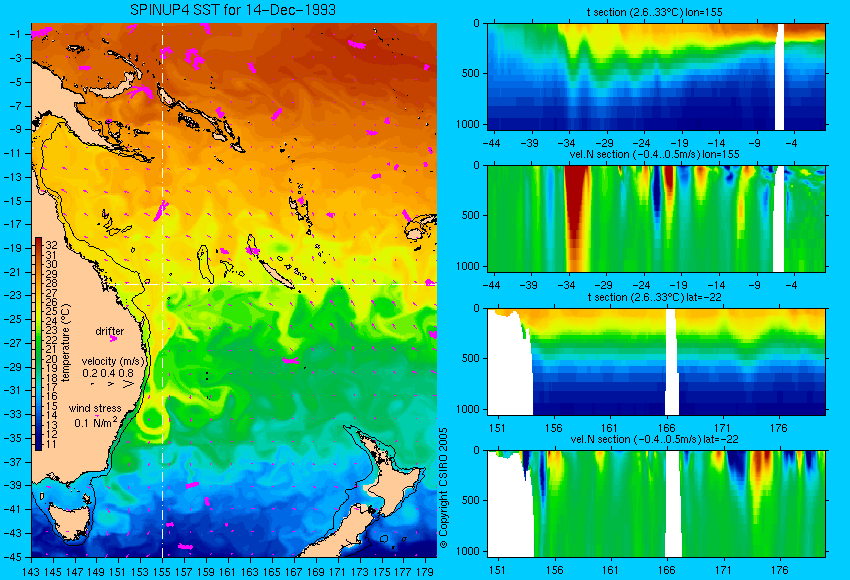850x580 pixels.
Task: Click the vertical temperature color bar legend
Action: pyautogui.click(x=38, y=344)
